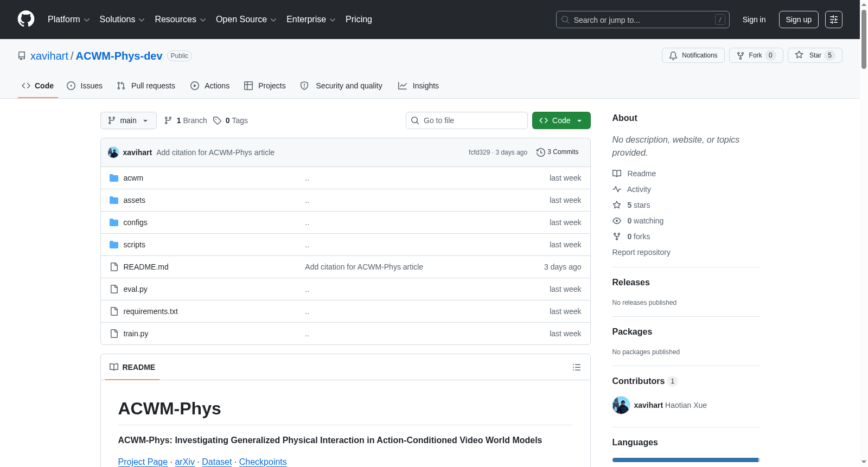Open the Pricing link
Screen dimensions: 868x467
point(359,20)
